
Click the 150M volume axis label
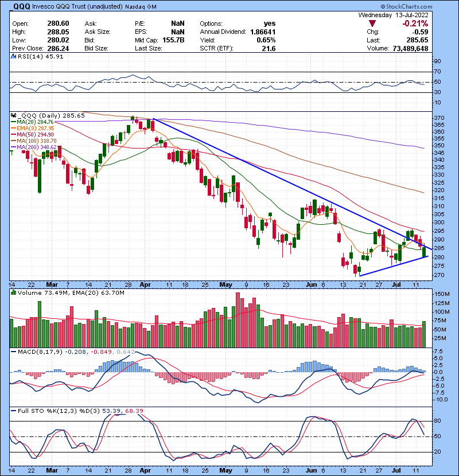click(x=442, y=294)
